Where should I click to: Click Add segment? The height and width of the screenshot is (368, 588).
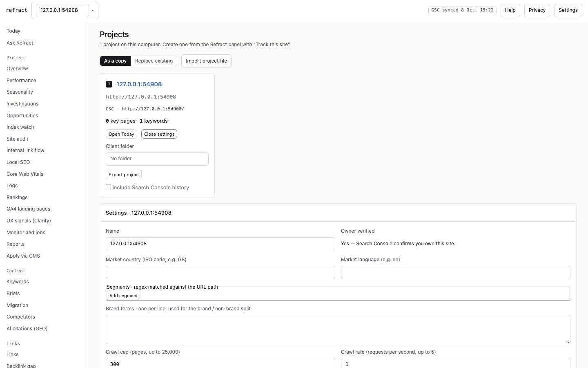(x=123, y=296)
